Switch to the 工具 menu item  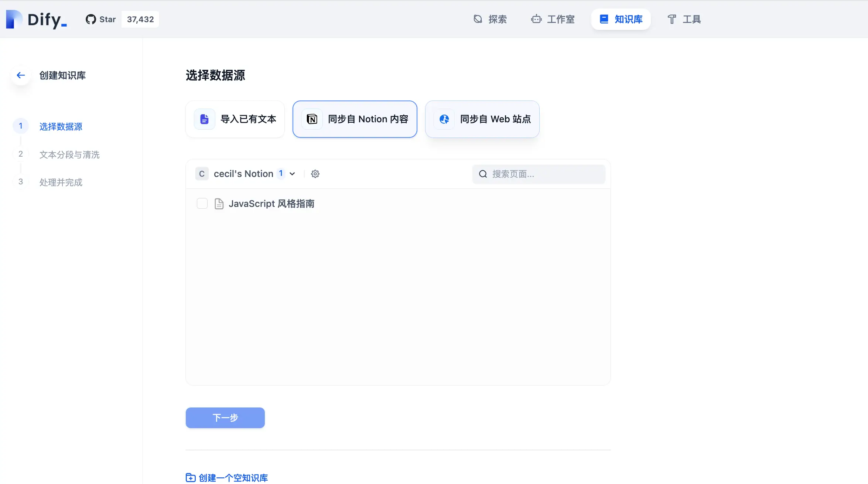point(683,19)
